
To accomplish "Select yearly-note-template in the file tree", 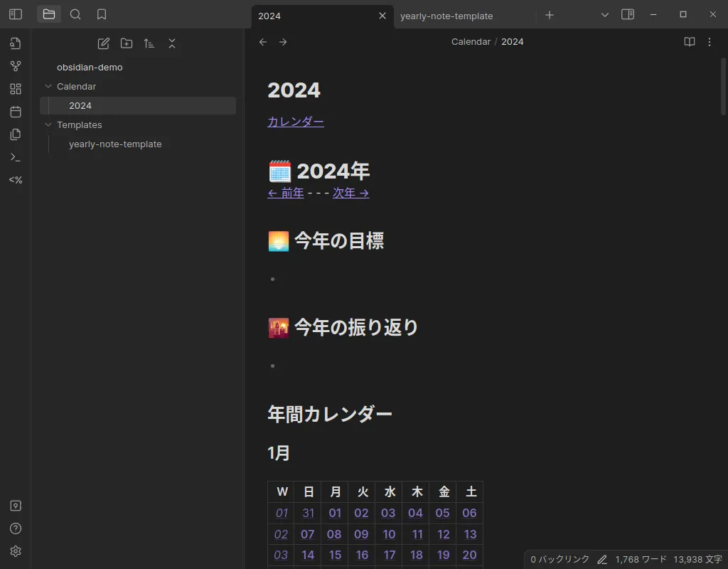I will 115,144.
